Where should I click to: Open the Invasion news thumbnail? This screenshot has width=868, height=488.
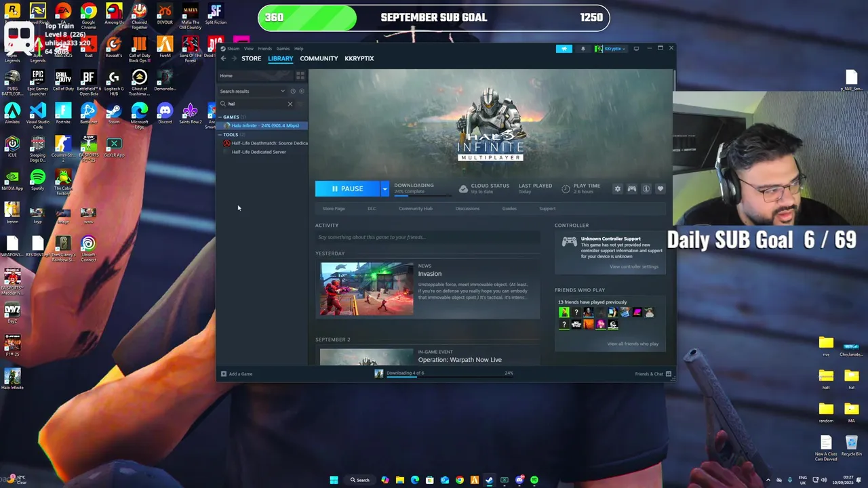pyautogui.click(x=366, y=289)
